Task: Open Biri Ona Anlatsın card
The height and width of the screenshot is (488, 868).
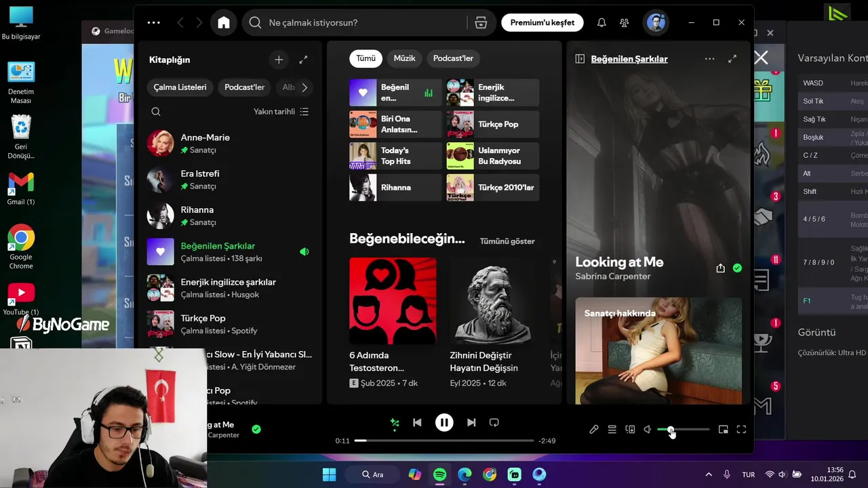Action: 395,124
